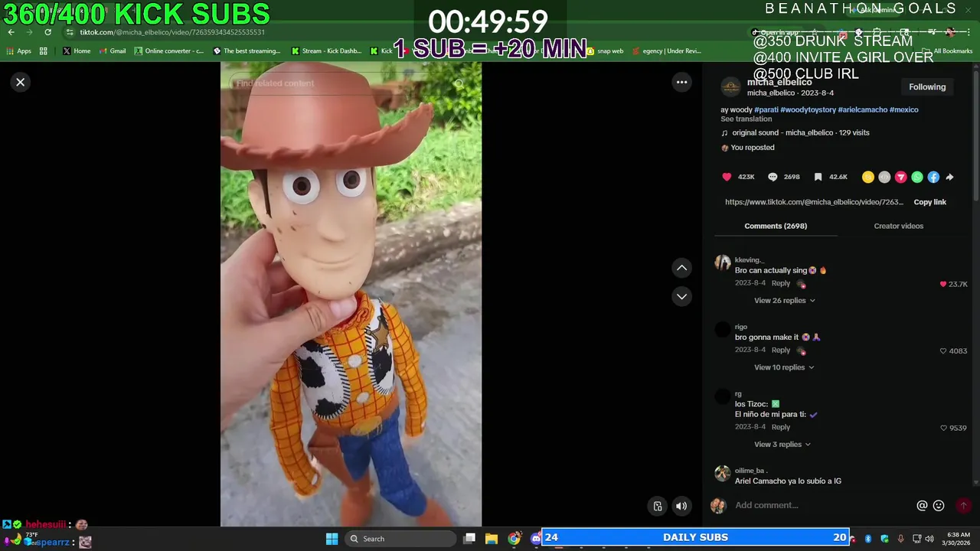Viewport: 980px width, 551px height.
Task: Click the taskbar Search box
Action: tap(400, 539)
